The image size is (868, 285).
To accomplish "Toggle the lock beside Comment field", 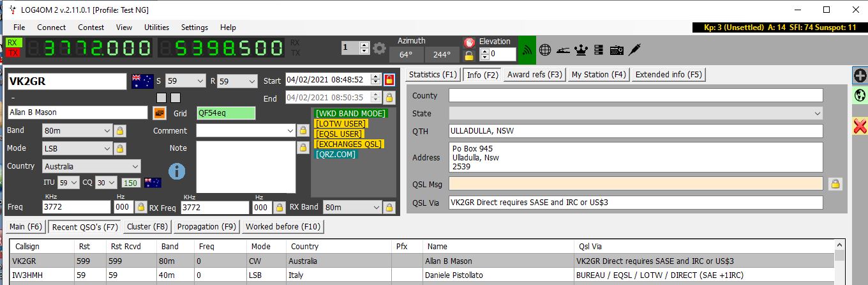I will click(303, 130).
